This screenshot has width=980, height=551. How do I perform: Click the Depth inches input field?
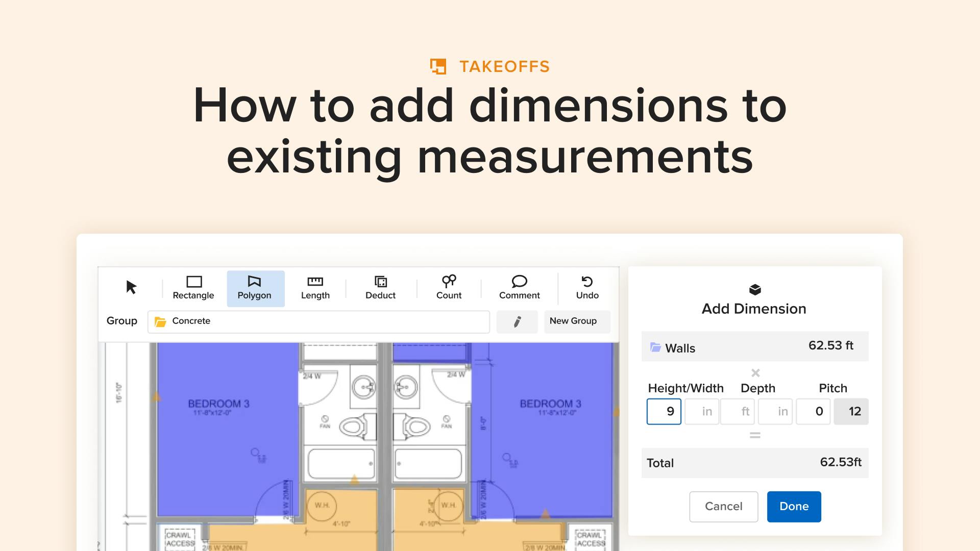[775, 412]
